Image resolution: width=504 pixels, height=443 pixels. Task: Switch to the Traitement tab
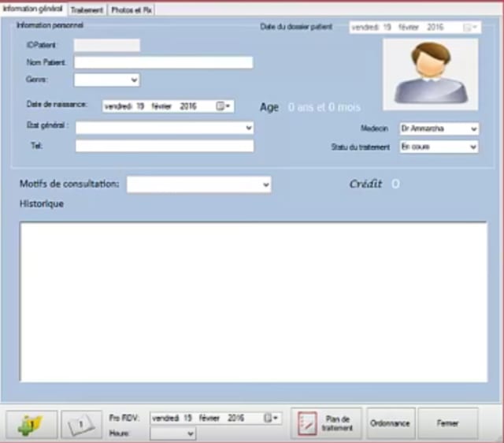pyautogui.click(x=87, y=9)
